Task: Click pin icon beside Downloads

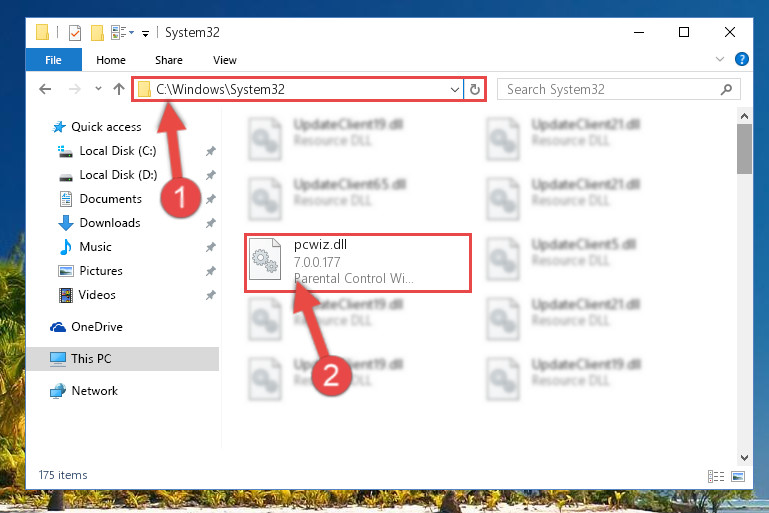Action: (x=210, y=223)
